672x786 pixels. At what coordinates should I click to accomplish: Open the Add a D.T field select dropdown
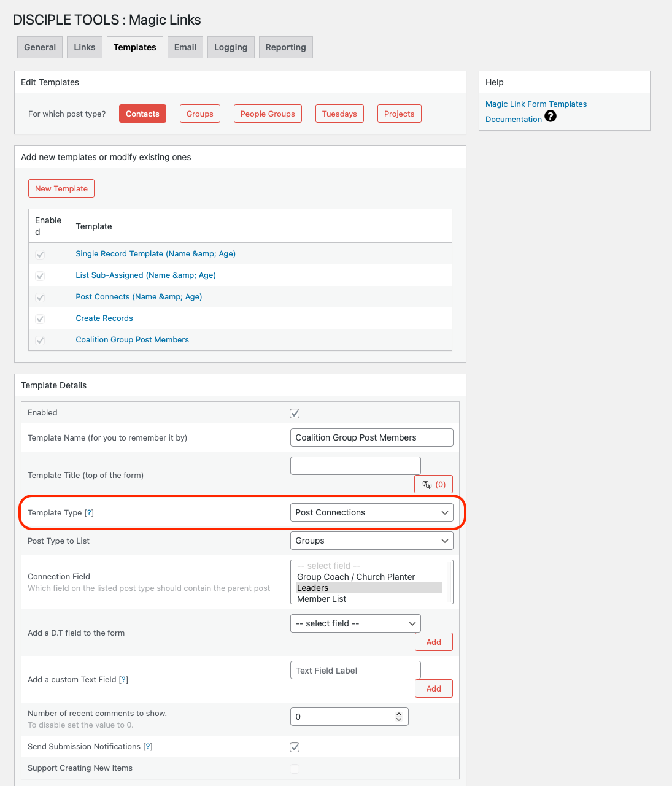[355, 623]
